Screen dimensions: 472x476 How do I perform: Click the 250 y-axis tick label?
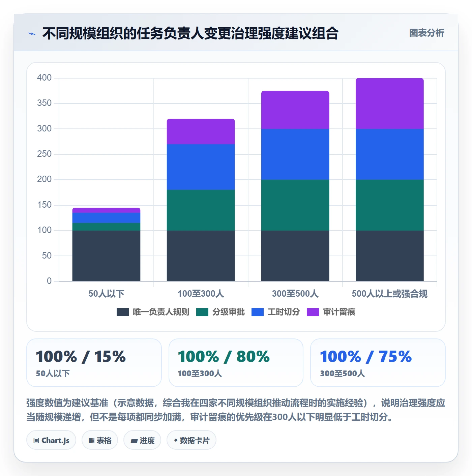coord(45,154)
